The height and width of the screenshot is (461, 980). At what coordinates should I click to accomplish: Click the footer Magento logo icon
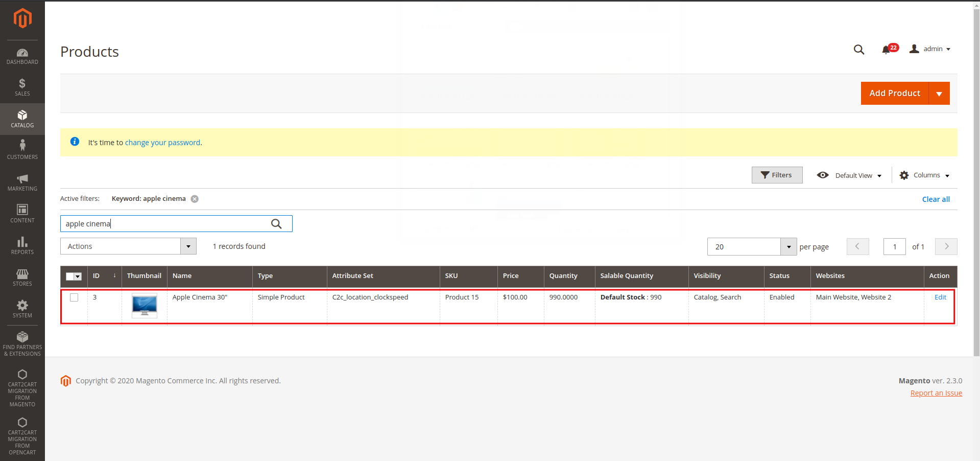point(66,381)
